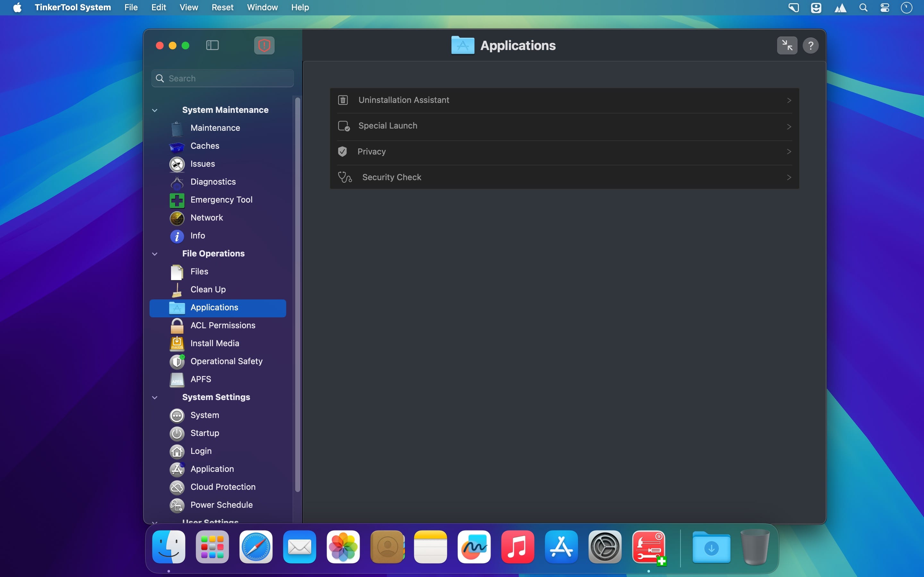924x577 pixels.
Task: Collapse the System Settings section
Action: click(155, 397)
